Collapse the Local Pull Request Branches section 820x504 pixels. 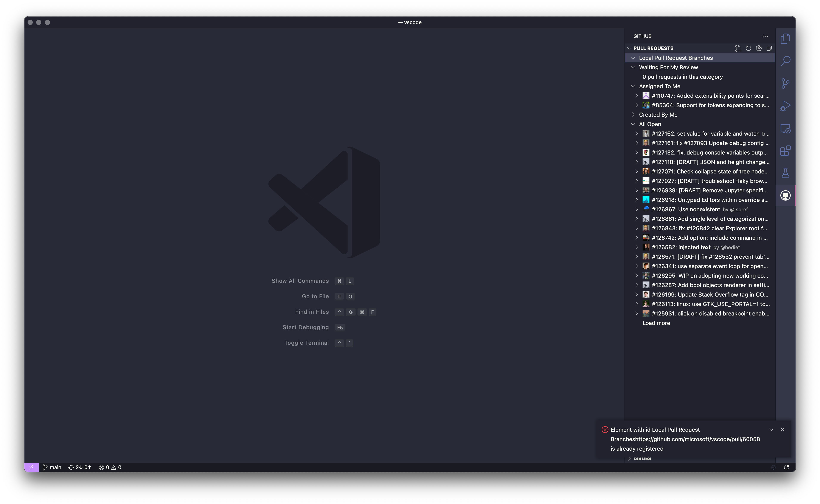[x=633, y=58]
